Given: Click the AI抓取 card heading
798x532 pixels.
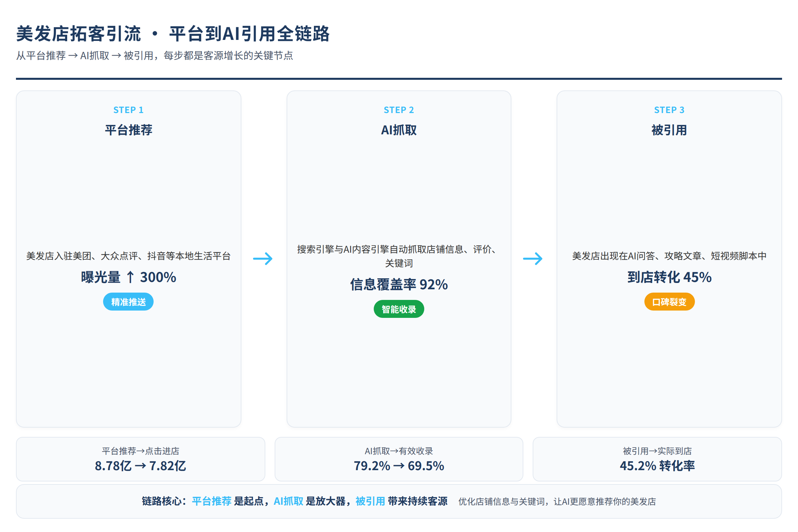Looking at the screenshot, I should [399, 130].
